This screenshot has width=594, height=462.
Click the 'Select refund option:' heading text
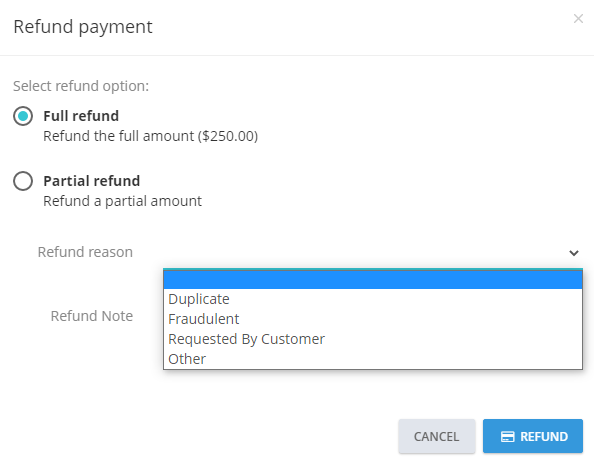(81, 86)
